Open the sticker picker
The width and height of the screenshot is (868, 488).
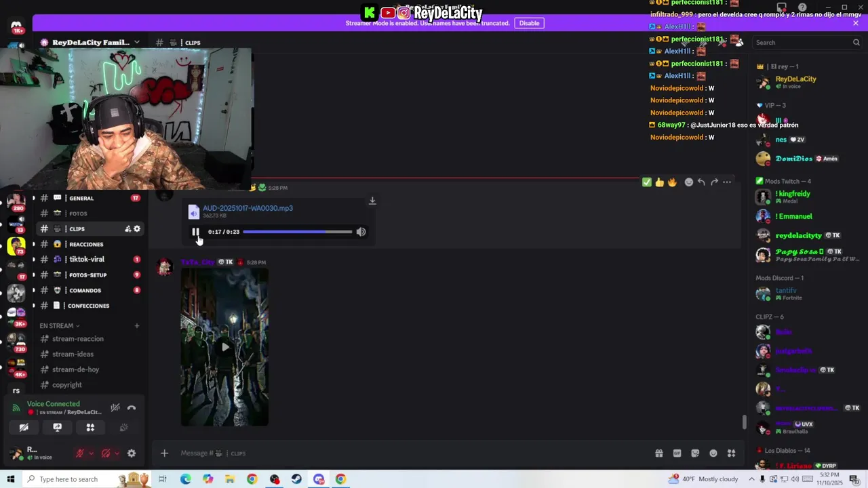click(695, 453)
